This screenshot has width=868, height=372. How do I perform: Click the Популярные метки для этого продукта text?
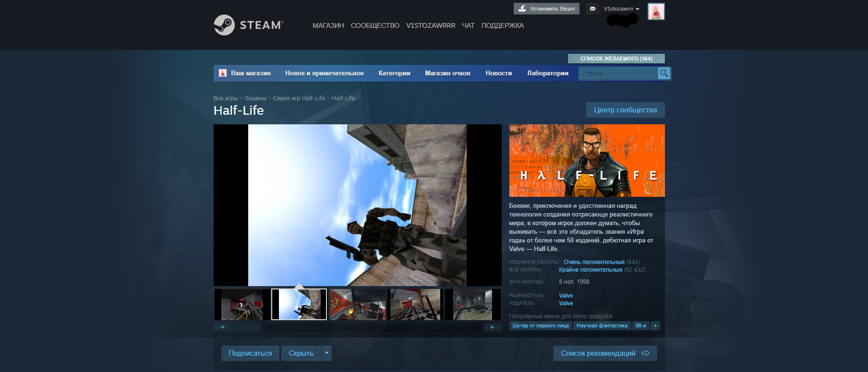(561, 316)
